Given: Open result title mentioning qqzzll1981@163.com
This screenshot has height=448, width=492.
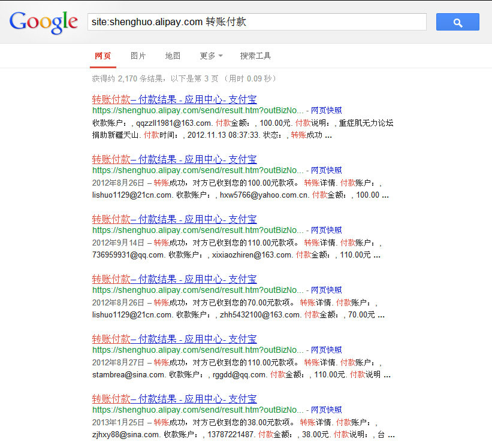Looking at the screenshot, I should tap(174, 99).
